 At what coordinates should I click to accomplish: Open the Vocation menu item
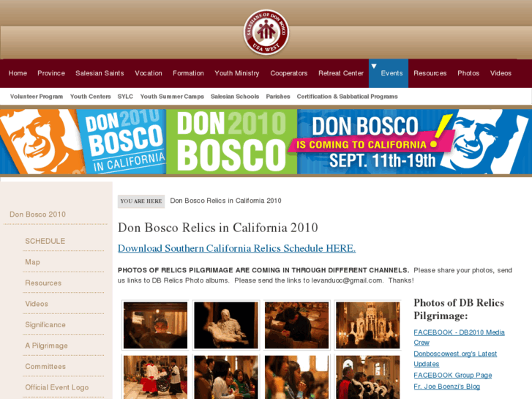149,73
